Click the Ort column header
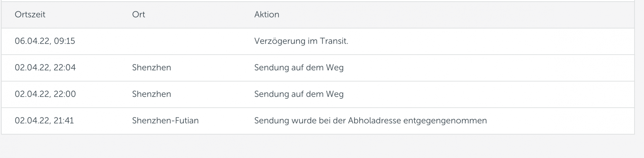644x158 pixels. [138, 14]
